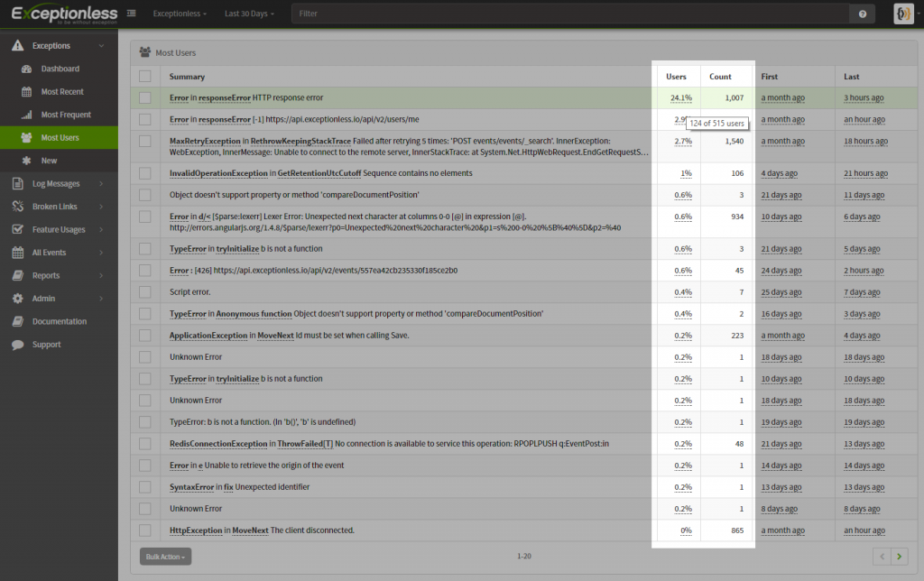Click into the Filter search field

(570, 14)
